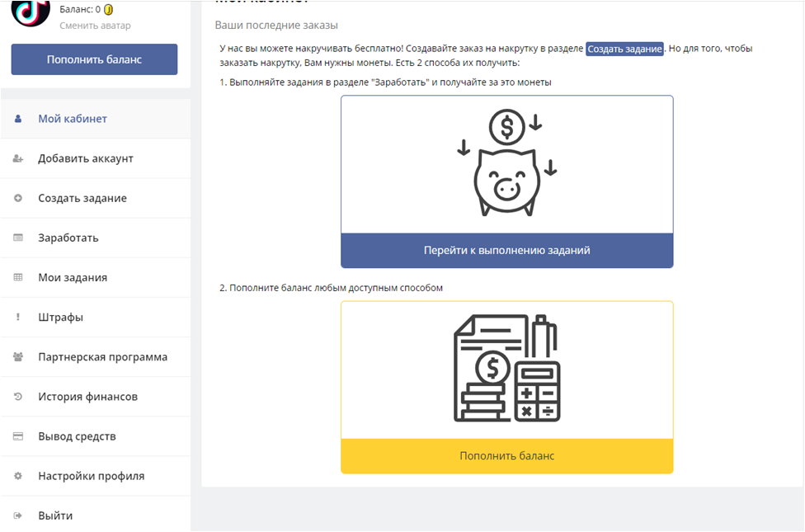This screenshot has width=805, height=532.
Task: Click the gold coin balance icon
Action: (x=109, y=10)
